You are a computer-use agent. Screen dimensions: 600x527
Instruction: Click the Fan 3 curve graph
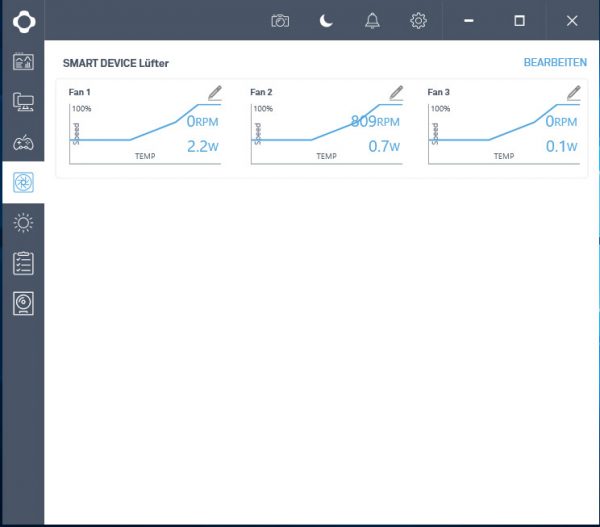click(504, 134)
